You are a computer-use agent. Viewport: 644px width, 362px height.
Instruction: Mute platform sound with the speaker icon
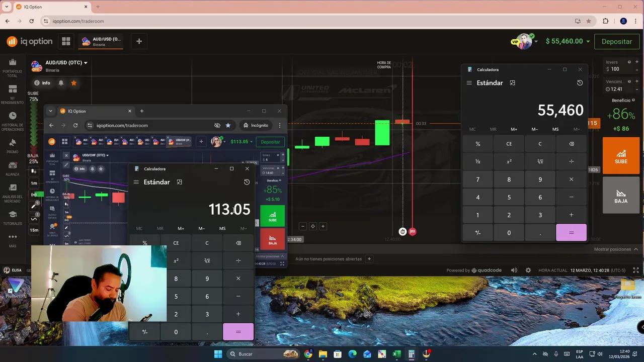(514, 270)
